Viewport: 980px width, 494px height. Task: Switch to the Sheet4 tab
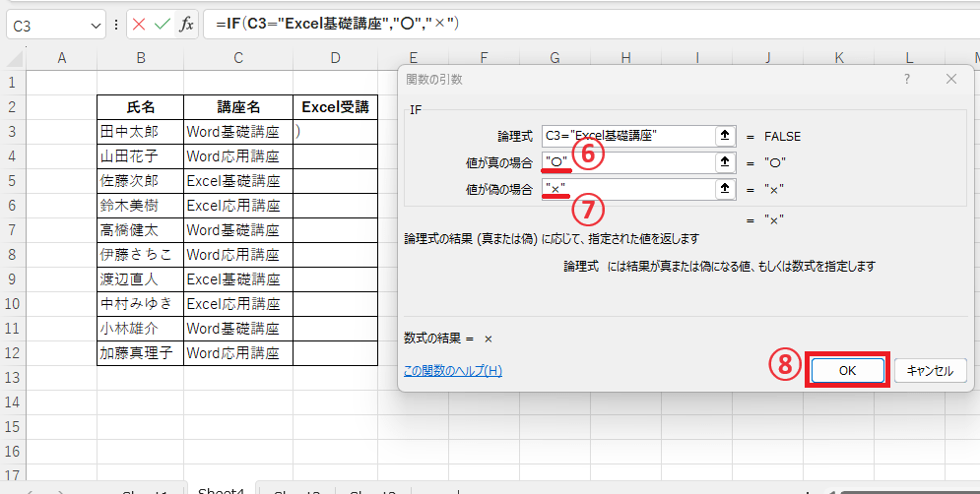222,489
